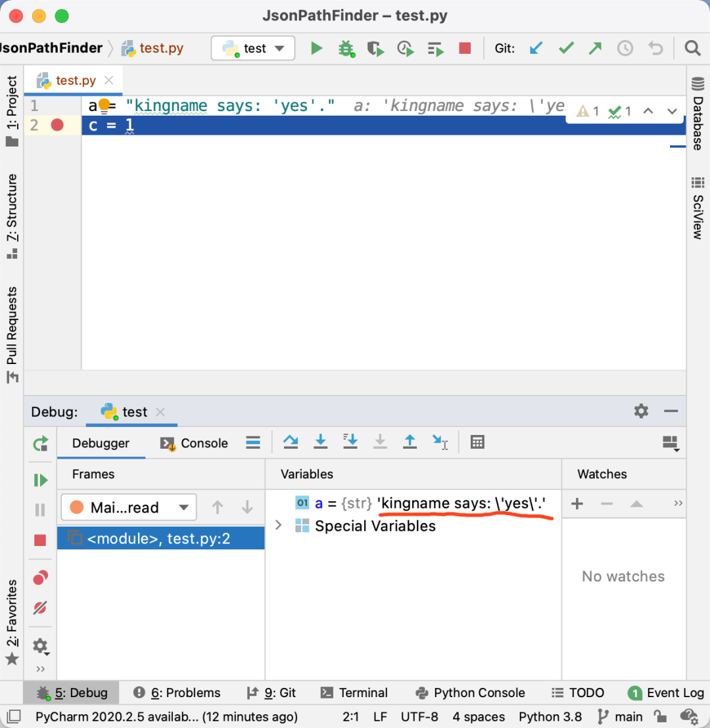Stop debugging with sidebar red square

40,540
